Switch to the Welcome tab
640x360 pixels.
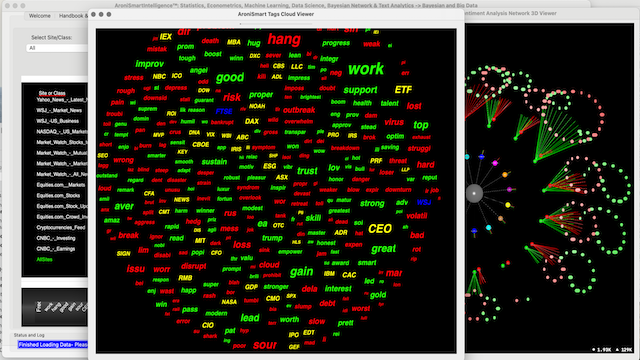[x=40, y=16]
